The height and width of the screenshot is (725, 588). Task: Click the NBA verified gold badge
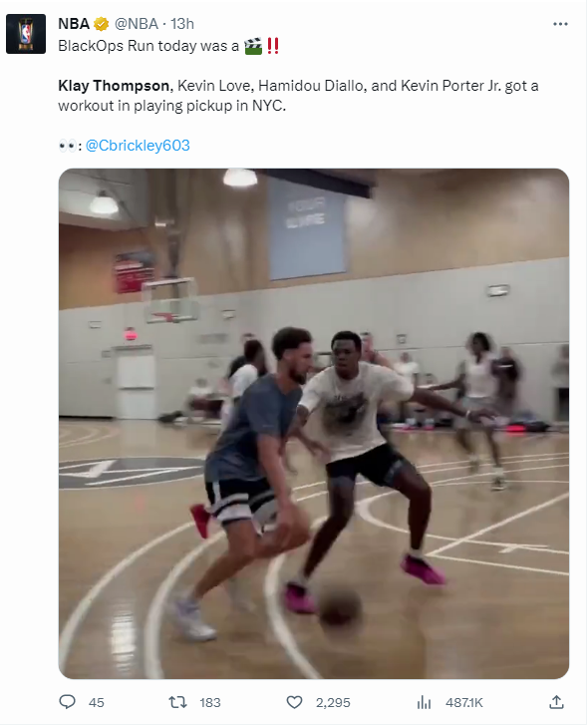pyautogui.click(x=102, y=24)
